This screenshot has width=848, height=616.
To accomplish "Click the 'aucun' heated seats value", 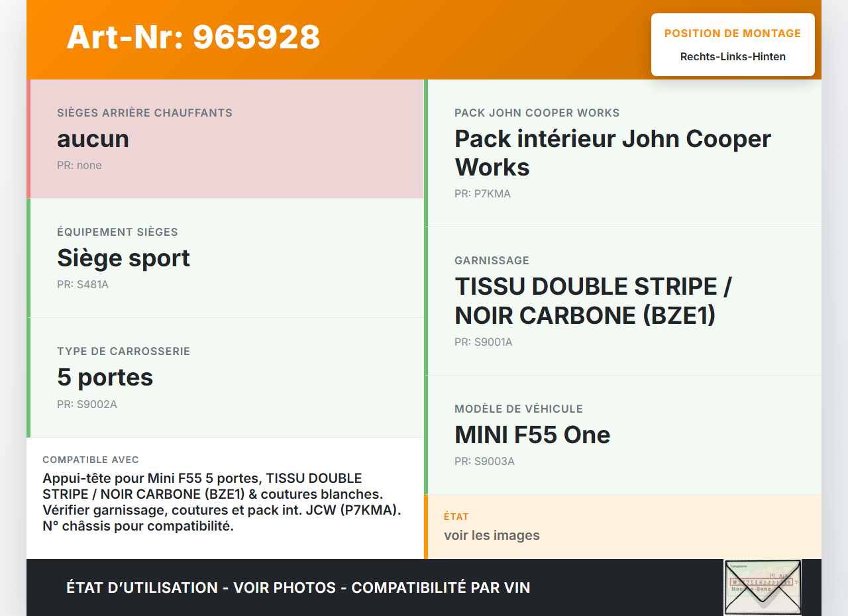I will click(93, 139).
